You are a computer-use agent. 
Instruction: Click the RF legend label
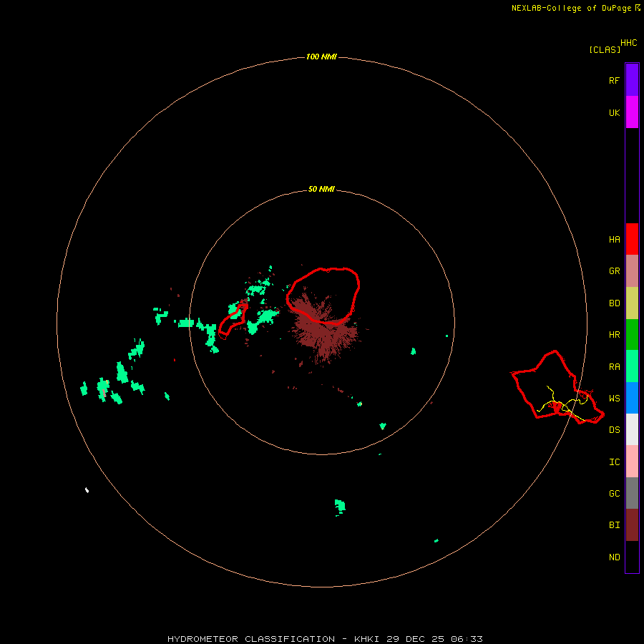click(x=614, y=80)
